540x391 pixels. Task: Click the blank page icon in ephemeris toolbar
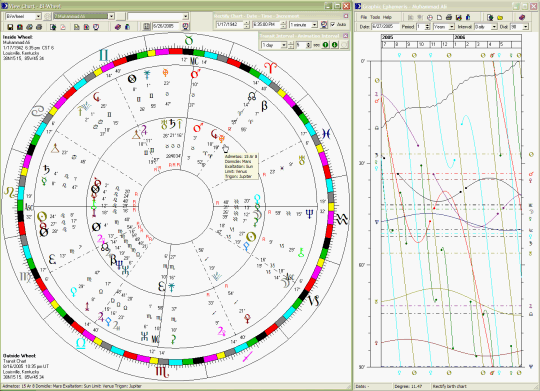click(x=439, y=18)
